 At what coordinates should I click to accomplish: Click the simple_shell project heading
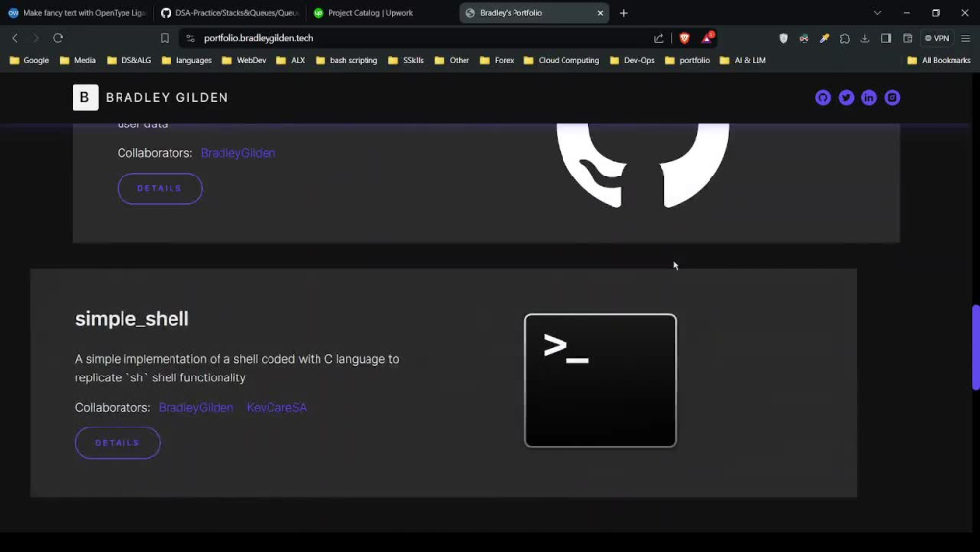pos(132,319)
